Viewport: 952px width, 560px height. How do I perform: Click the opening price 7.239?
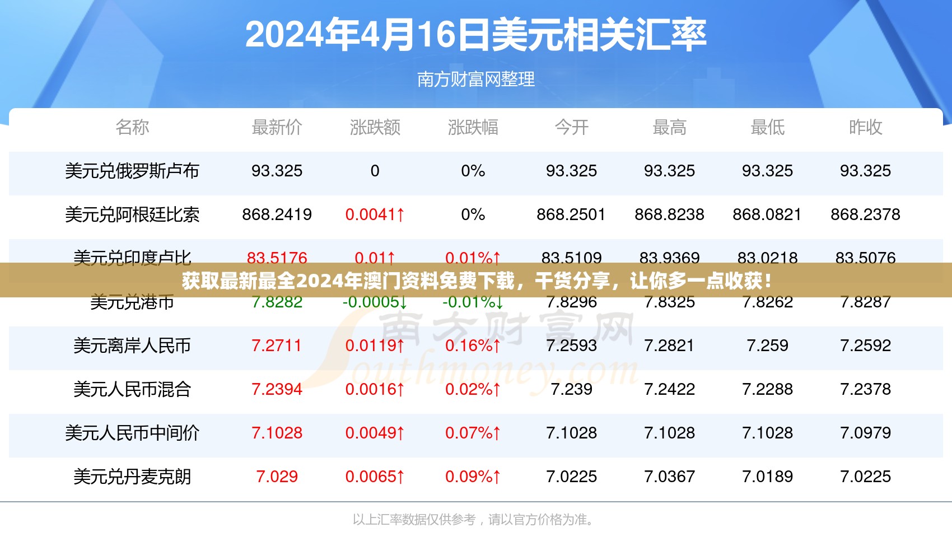pyautogui.click(x=571, y=389)
